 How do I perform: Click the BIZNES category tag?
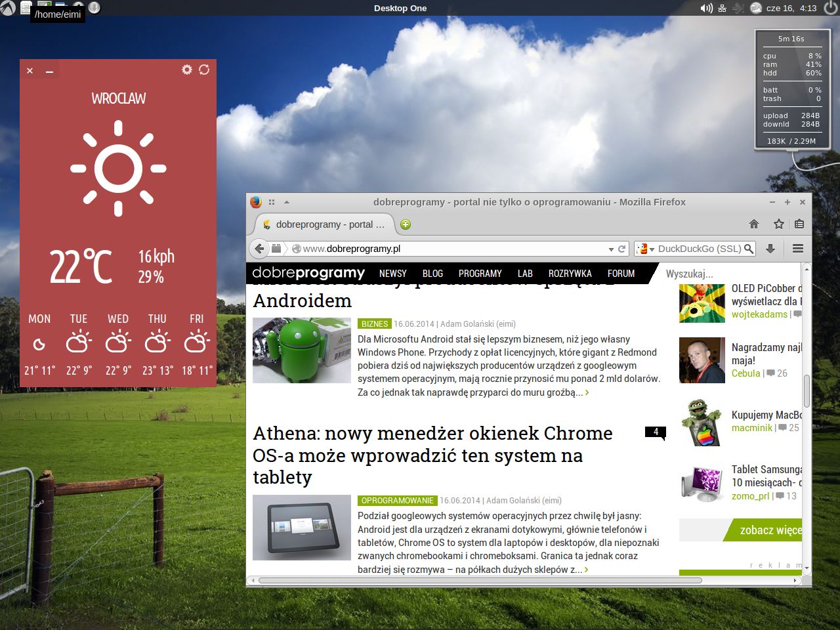[374, 324]
